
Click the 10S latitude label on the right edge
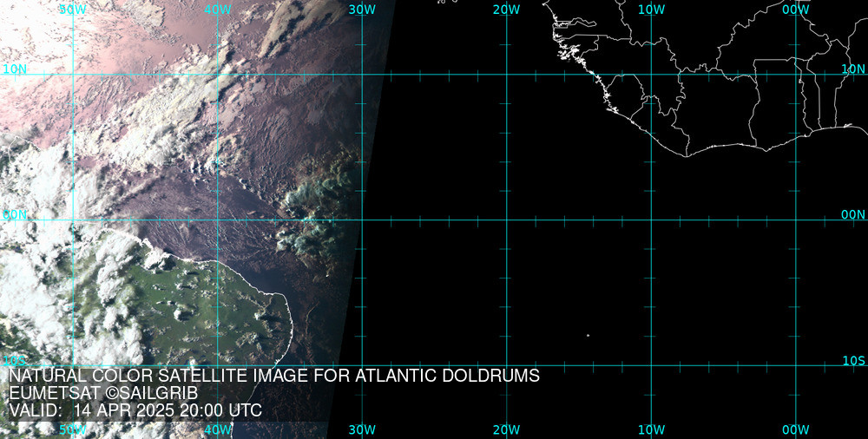pyautogui.click(x=853, y=361)
